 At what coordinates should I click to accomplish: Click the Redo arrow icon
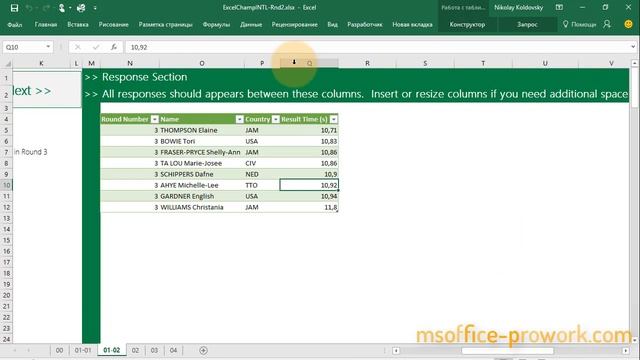click(x=46, y=8)
